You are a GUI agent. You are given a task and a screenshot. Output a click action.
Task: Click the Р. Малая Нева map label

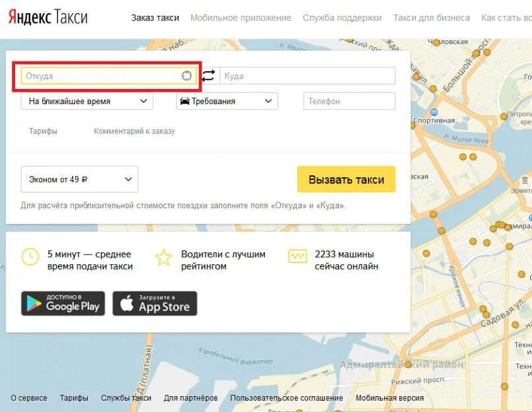(466, 138)
